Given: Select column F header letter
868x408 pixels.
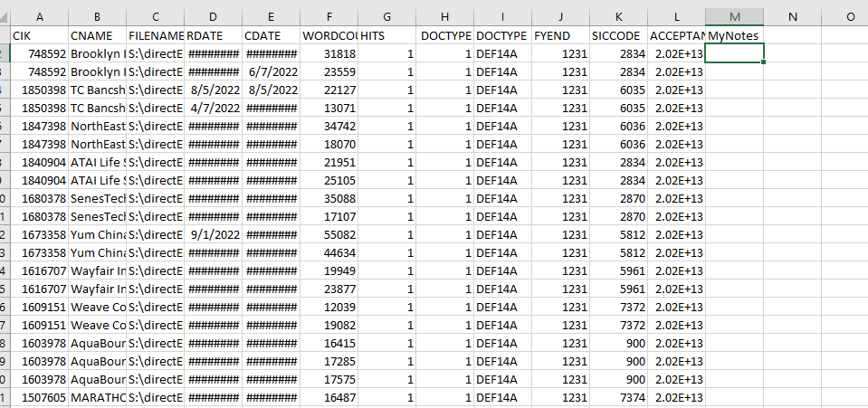Looking at the screenshot, I should point(329,16).
